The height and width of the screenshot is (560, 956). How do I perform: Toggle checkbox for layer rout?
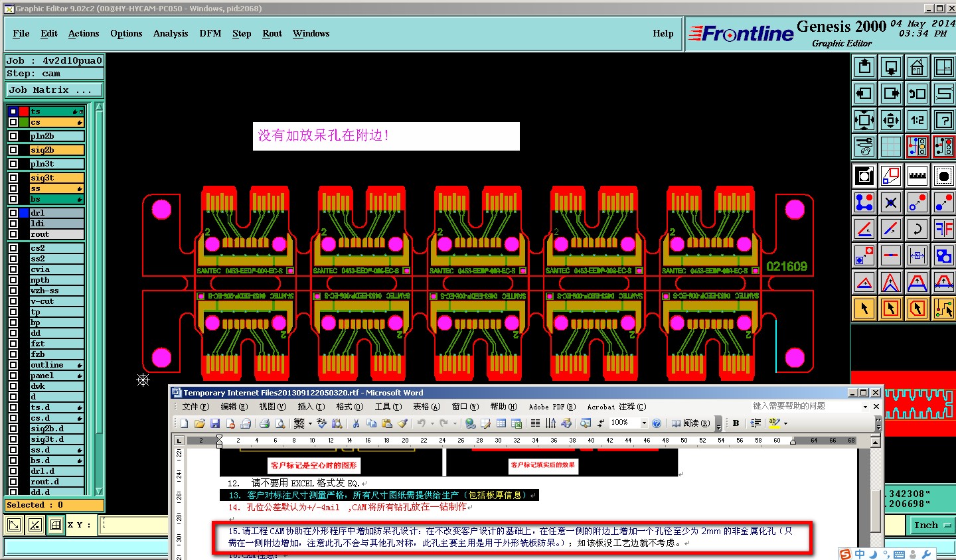pos(13,234)
